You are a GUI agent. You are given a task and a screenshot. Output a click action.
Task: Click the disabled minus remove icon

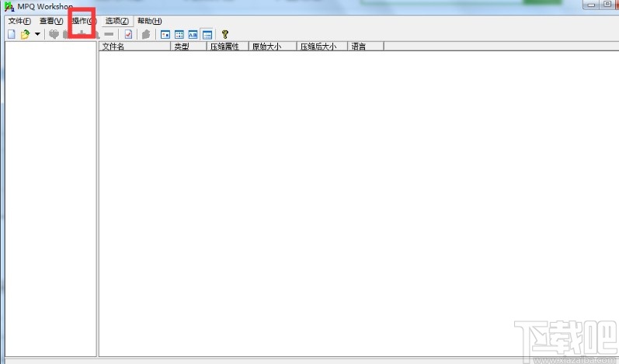pos(109,34)
